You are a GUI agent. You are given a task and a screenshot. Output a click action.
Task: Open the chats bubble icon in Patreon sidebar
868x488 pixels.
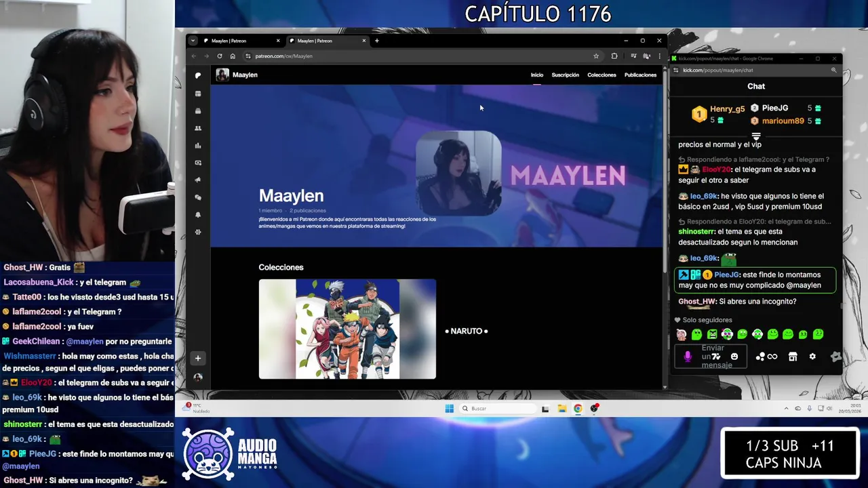pyautogui.click(x=198, y=197)
